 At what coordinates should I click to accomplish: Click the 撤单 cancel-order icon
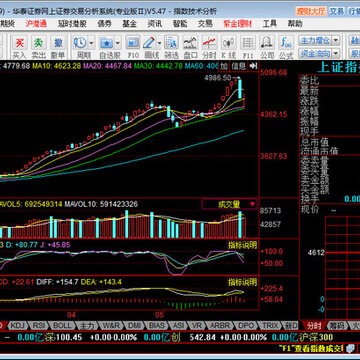[58, 43]
